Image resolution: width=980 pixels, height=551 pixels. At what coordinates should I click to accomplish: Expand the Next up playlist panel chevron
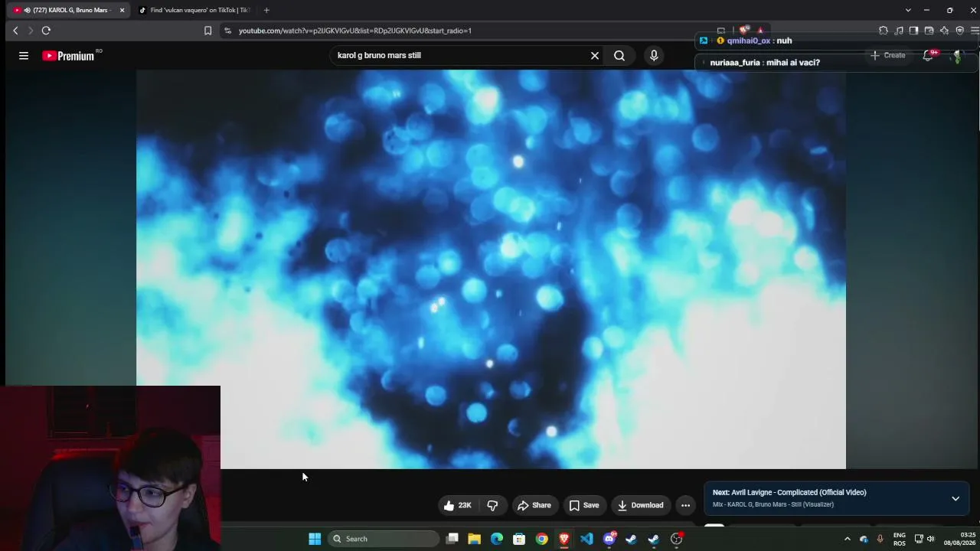[955, 498]
